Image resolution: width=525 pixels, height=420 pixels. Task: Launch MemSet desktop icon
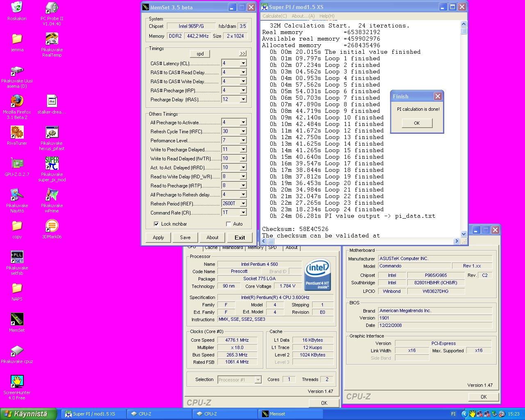(17, 319)
